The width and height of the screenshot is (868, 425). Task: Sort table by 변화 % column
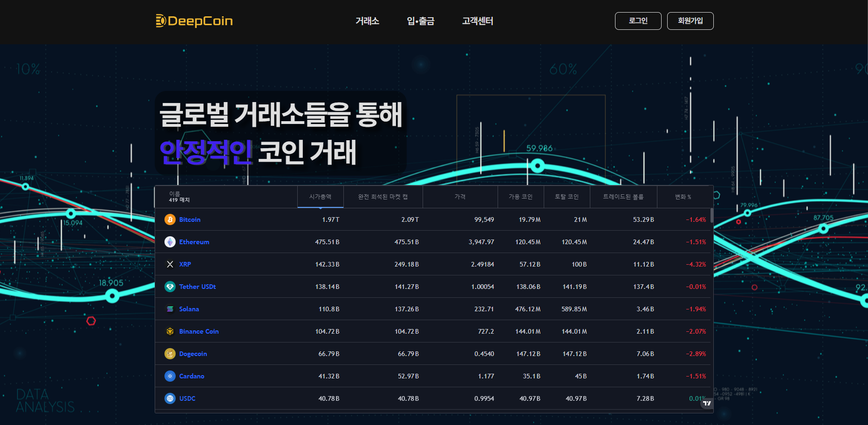(683, 197)
